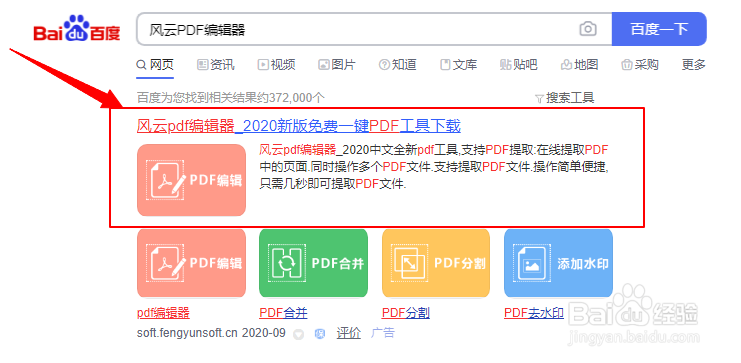
Task: Click the result description mentioning 支持PDF提取
Action: (x=434, y=167)
